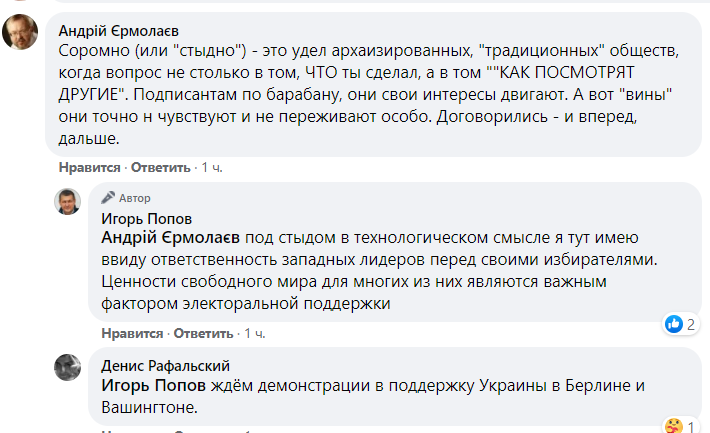This screenshot has width=710, height=433.
Task: Visit Денис Рафальский's profile via name
Action: click(166, 365)
